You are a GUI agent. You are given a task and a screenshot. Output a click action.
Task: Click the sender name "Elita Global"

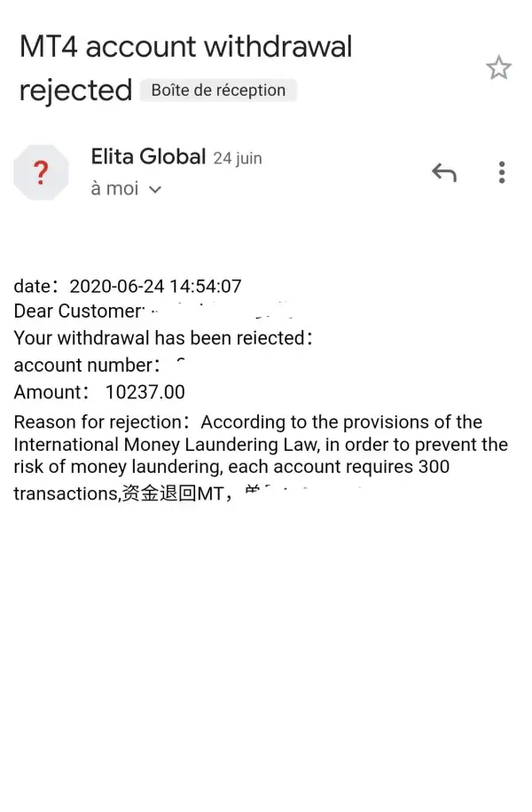tap(148, 157)
